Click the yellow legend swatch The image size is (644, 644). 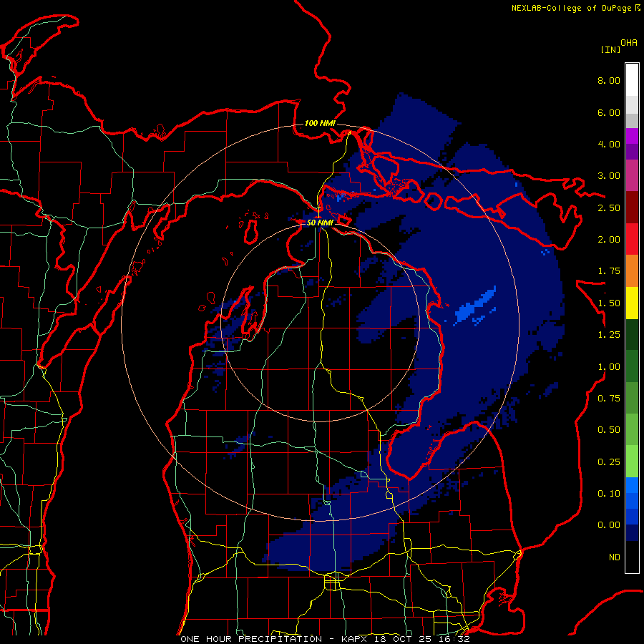[x=632, y=303]
